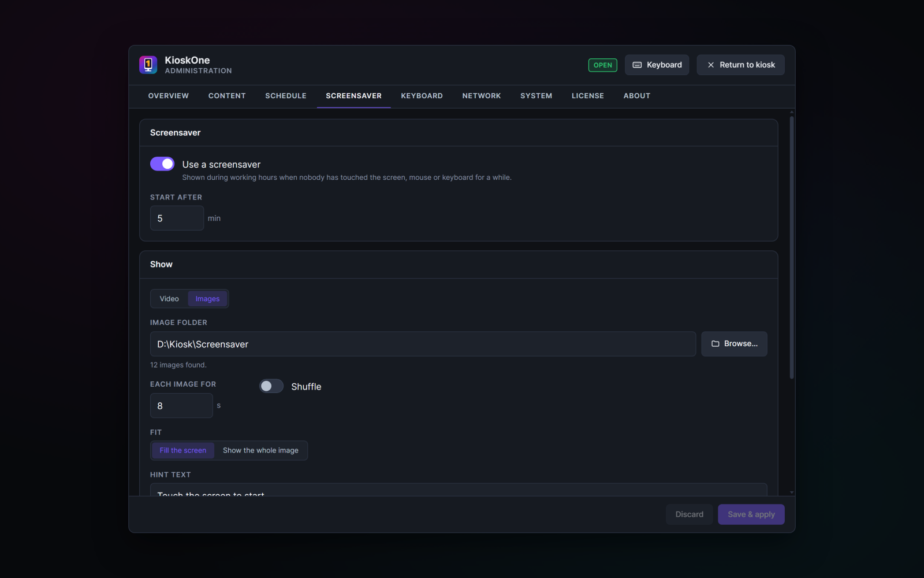924x578 pixels.
Task: Open the on-screen Keyboard button
Action: 657,65
